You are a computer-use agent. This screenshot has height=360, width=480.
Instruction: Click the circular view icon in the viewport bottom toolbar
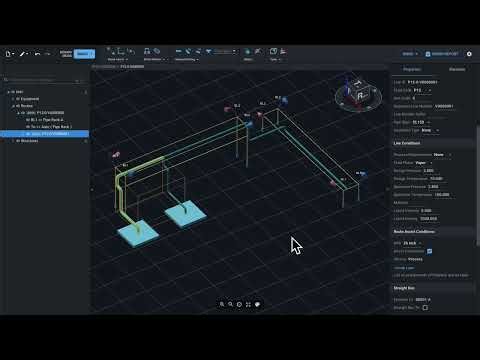coord(239,304)
